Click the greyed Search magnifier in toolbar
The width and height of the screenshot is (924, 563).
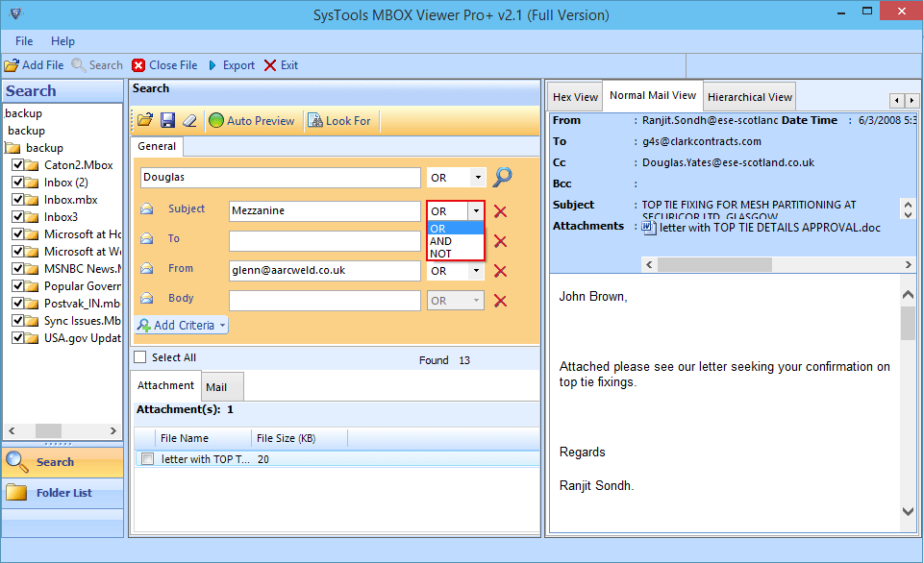(x=79, y=65)
